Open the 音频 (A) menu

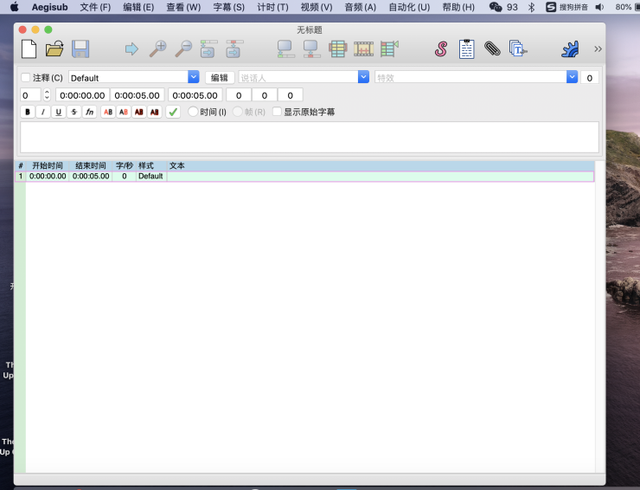[x=360, y=7]
